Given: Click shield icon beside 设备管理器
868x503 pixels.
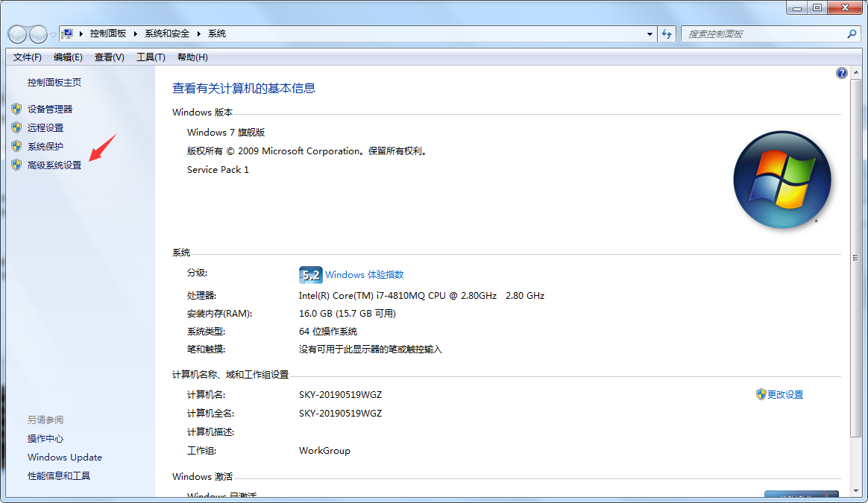Looking at the screenshot, I should coord(16,109).
